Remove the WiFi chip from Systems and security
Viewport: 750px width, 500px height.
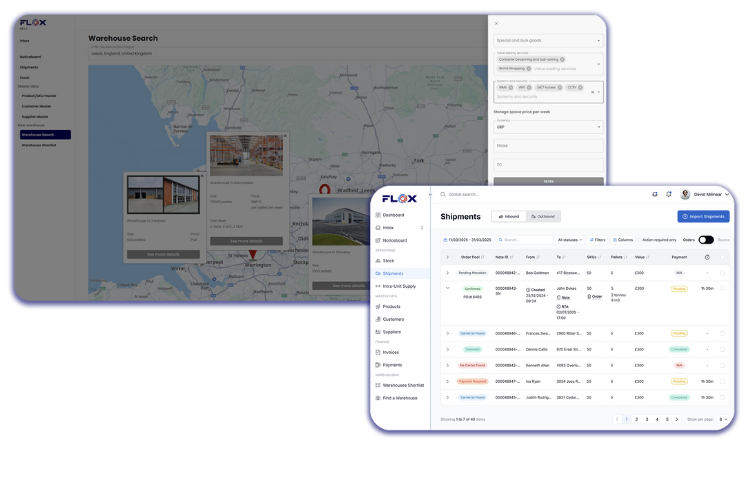point(529,88)
